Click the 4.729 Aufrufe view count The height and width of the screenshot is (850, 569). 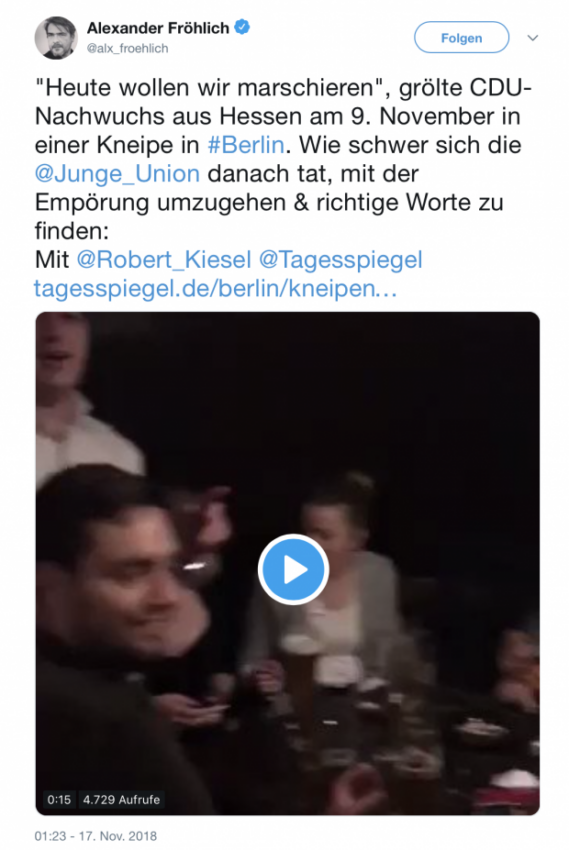coord(121,800)
